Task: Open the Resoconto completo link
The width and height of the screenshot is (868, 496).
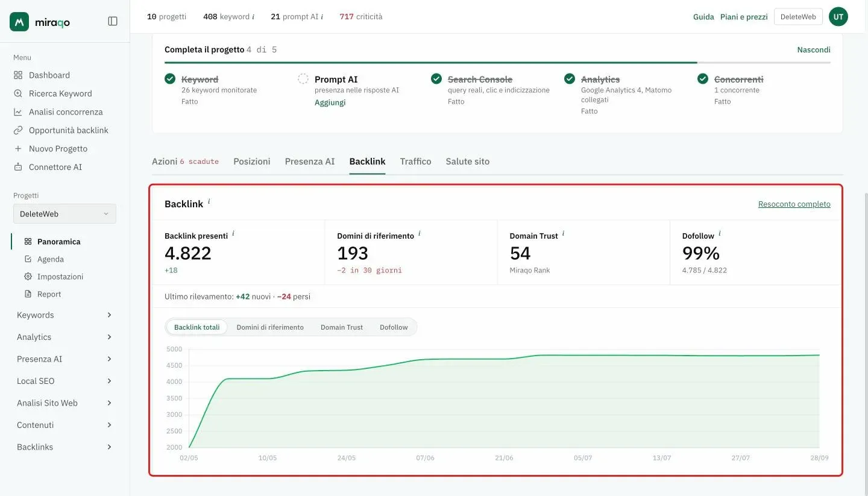Action: click(794, 204)
